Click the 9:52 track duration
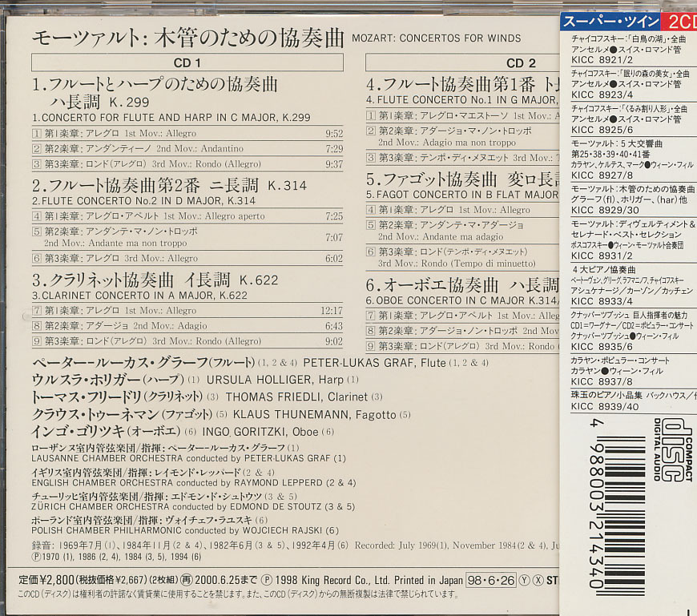 tap(334, 133)
